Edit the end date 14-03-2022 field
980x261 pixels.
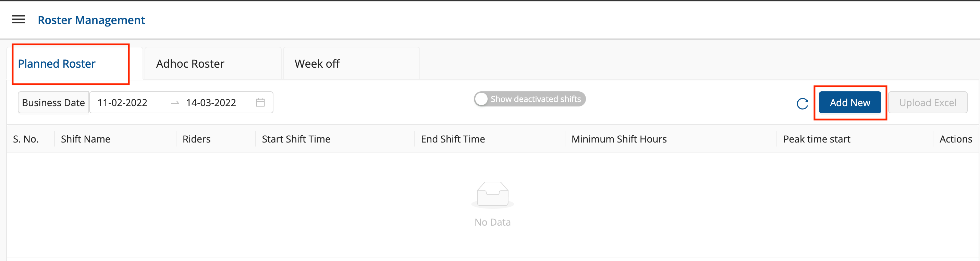coord(211,102)
